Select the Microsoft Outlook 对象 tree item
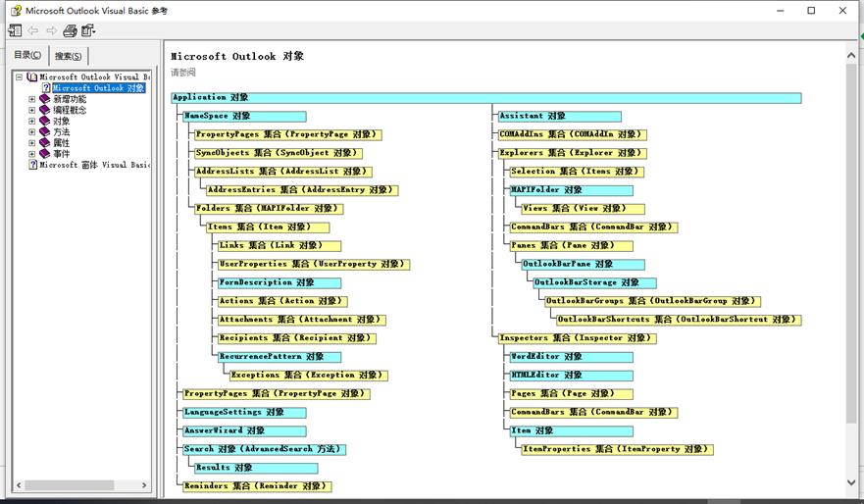 (x=99, y=88)
